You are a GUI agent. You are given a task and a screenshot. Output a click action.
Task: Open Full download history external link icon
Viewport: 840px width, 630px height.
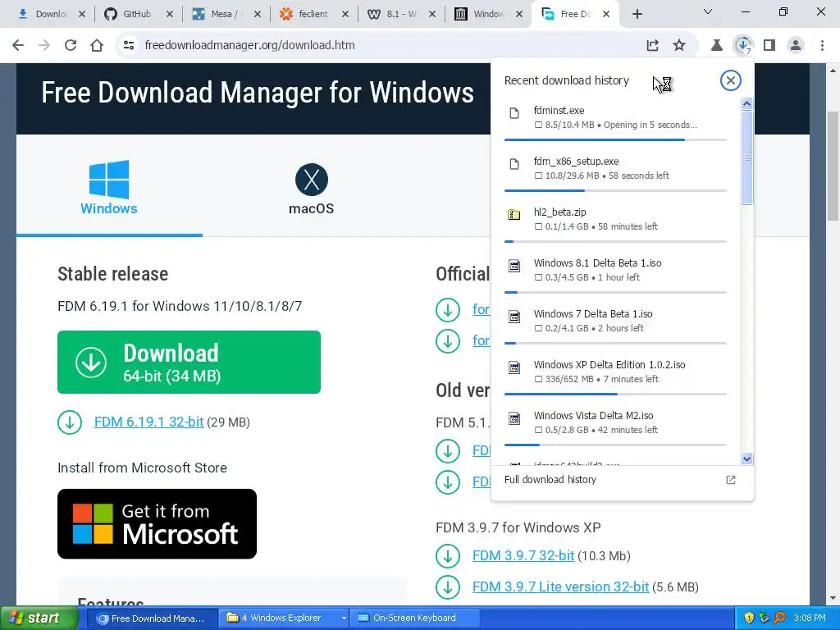(x=731, y=480)
